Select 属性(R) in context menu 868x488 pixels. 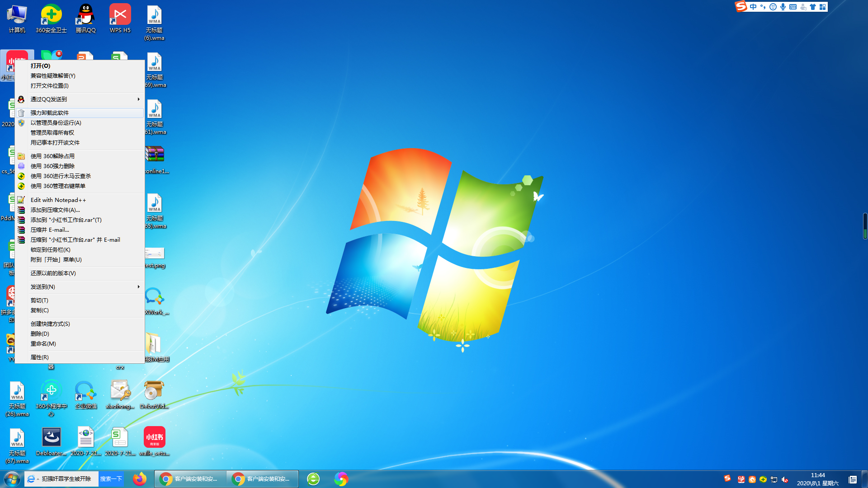(39, 357)
